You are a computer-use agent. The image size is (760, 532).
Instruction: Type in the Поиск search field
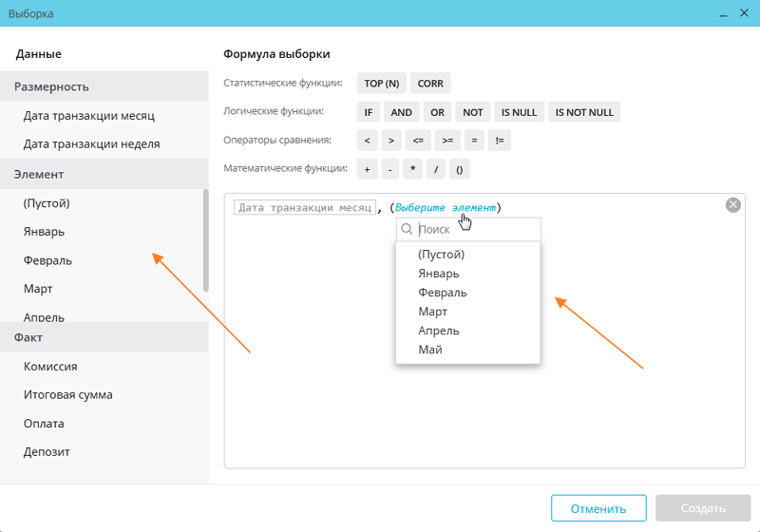[475, 229]
